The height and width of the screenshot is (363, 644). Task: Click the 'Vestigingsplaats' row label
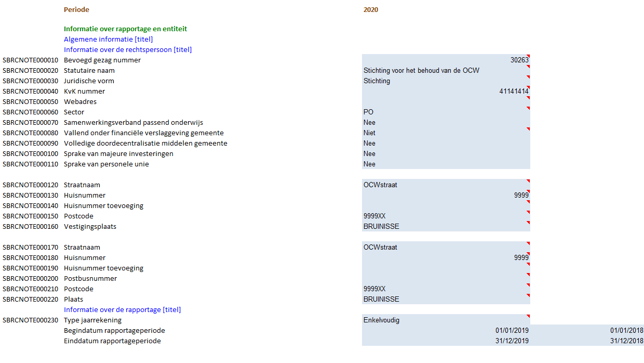(x=90, y=227)
